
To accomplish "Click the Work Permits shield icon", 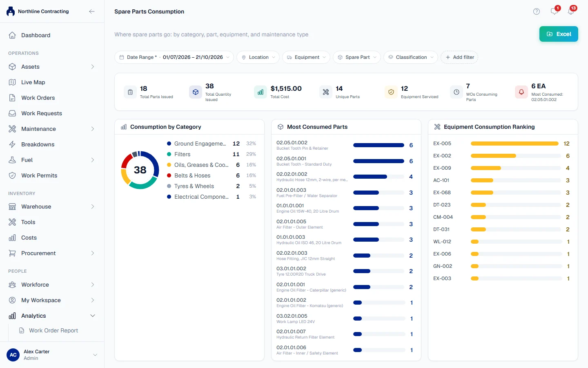I will [12, 175].
